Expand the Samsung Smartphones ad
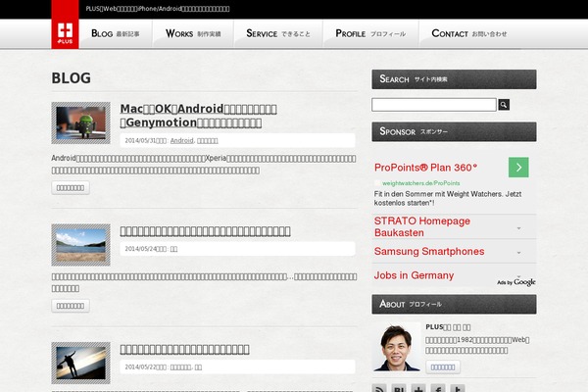 519,253
